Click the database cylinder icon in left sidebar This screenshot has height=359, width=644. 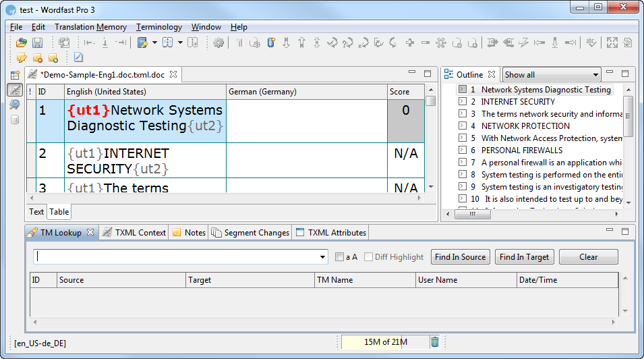coord(14,119)
